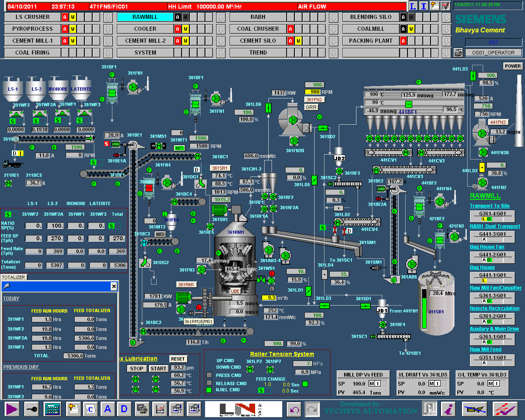Select the 441FN3B fan icon

pos(483,153)
